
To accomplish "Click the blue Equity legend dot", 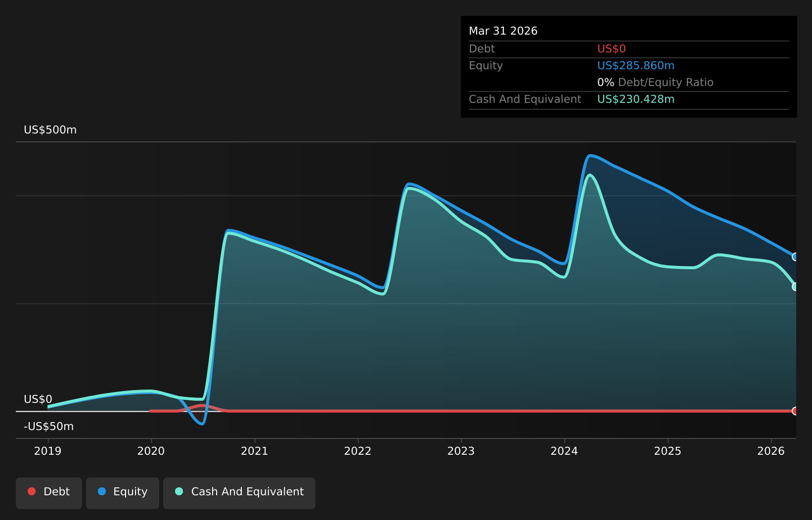I will (x=102, y=491).
